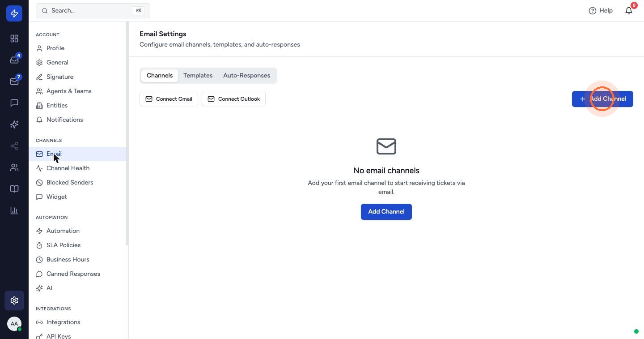Open the chat bubble icon in left rail
This screenshot has height=339, width=644.
tap(14, 103)
